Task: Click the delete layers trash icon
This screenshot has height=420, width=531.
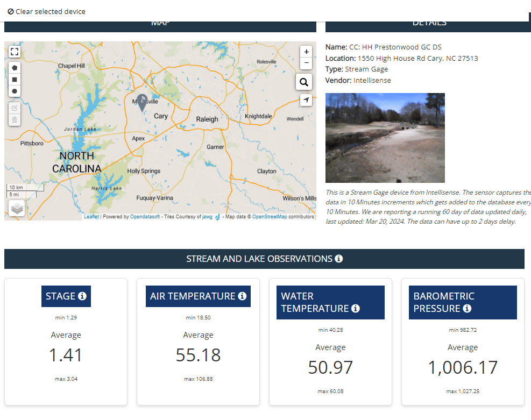Action: click(15, 119)
